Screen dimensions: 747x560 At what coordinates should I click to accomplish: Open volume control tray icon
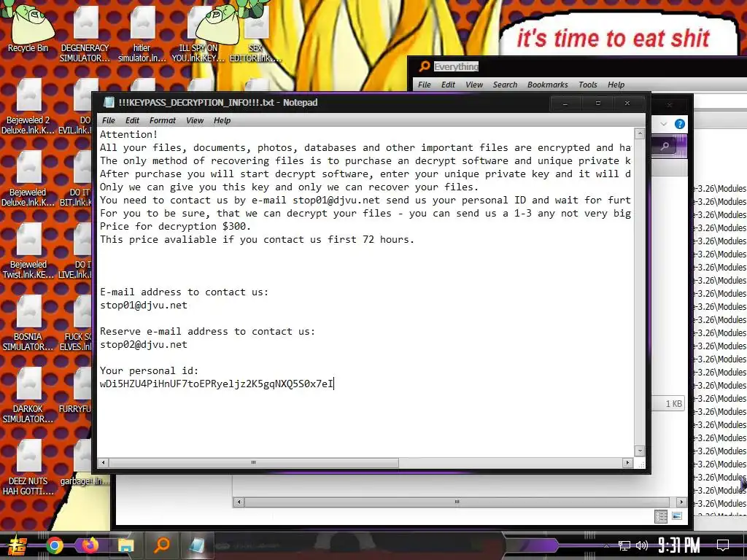642,545
